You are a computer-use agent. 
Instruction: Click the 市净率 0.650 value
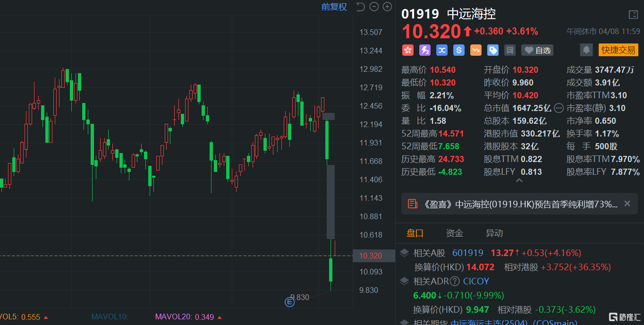[x=605, y=121]
